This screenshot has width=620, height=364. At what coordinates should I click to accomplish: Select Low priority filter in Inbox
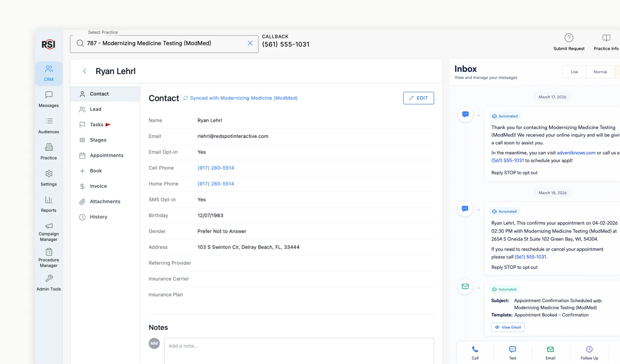[x=574, y=72]
